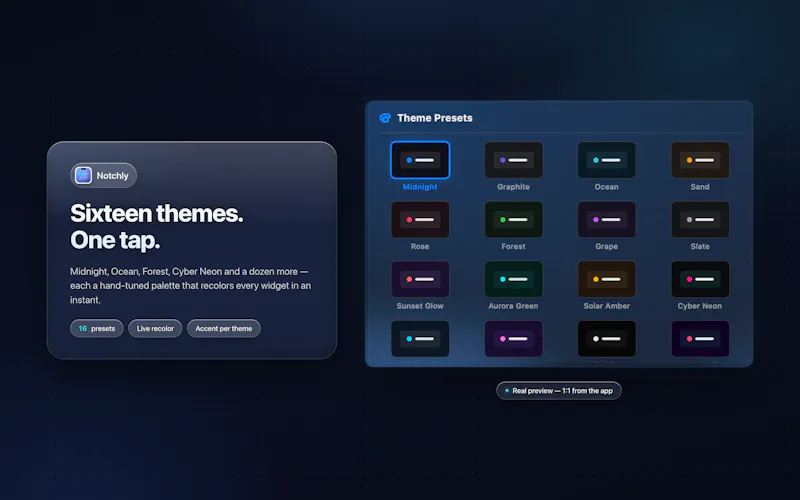The width and height of the screenshot is (800, 500).
Task: Click the Theme Presets heading
Action: click(x=435, y=118)
